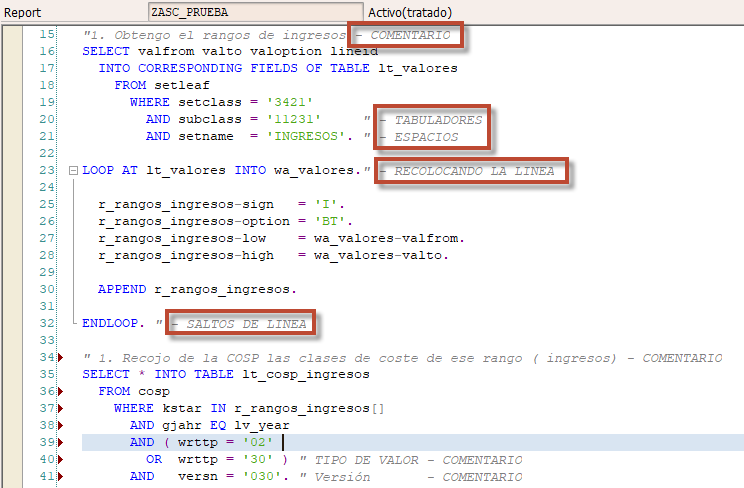
Task: Click the literal 'INGRESOS' on setname line
Action: (306, 136)
